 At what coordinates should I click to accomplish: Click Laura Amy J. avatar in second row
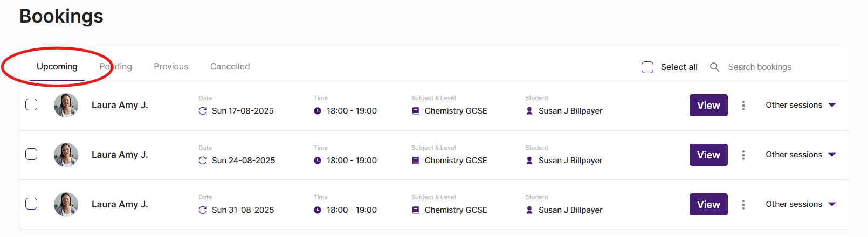(x=66, y=155)
